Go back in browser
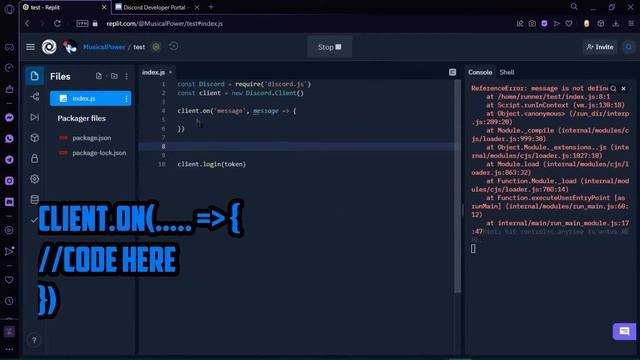 point(27,24)
